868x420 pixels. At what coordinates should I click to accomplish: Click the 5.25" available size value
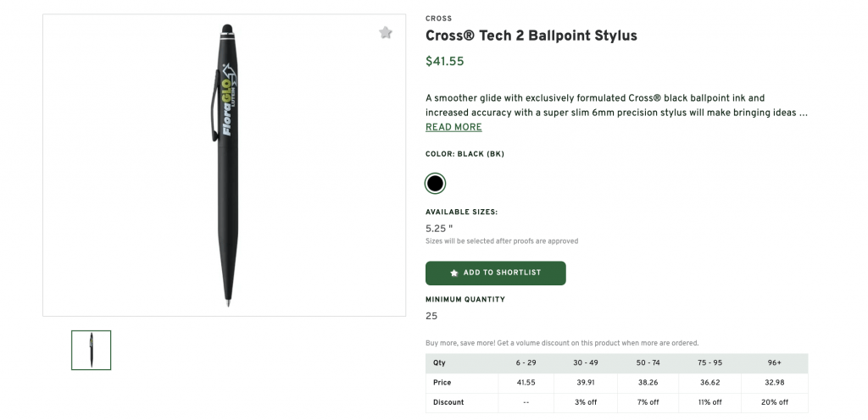(x=439, y=228)
